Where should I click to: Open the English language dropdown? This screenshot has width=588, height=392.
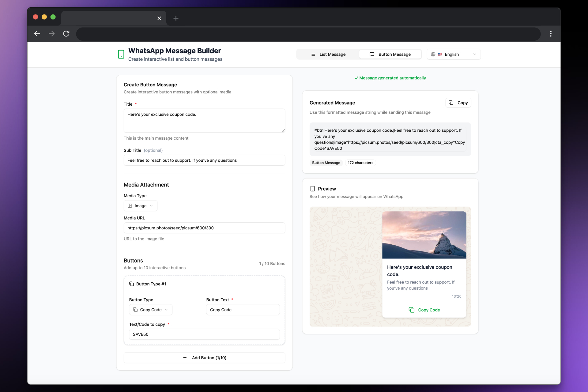[454, 54]
